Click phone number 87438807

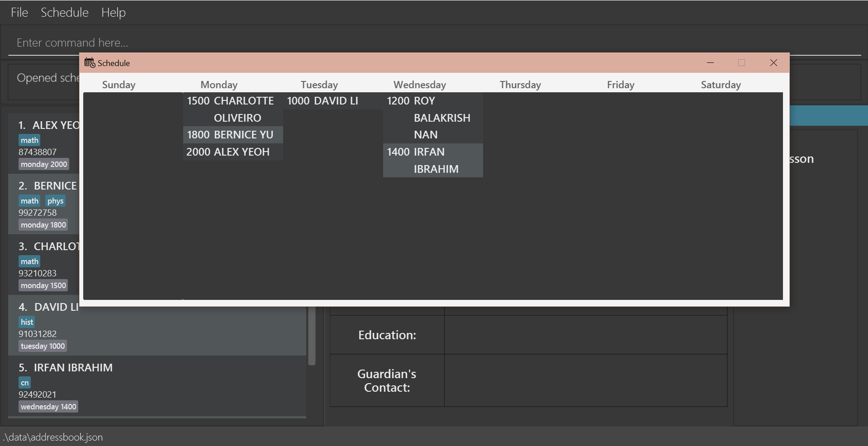click(38, 152)
